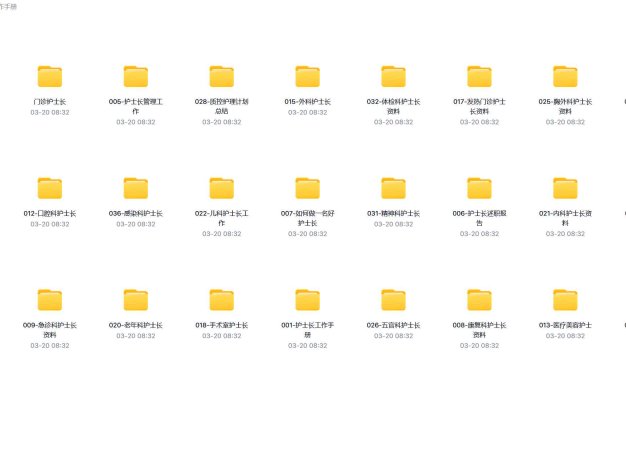Select the 001-护士长工作手册 folder
The image size is (626, 470).
[308, 301]
